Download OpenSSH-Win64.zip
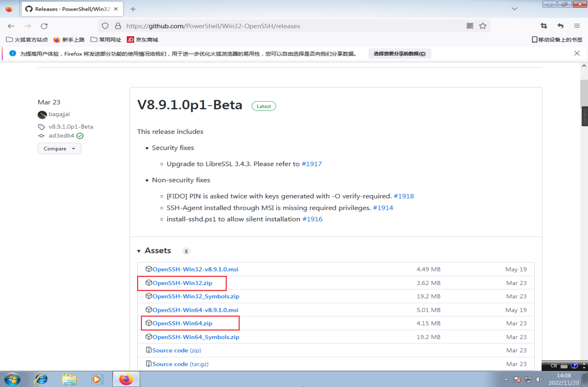This screenshot has width=588, height=387. pyautogui.click(x=182, y=323)
